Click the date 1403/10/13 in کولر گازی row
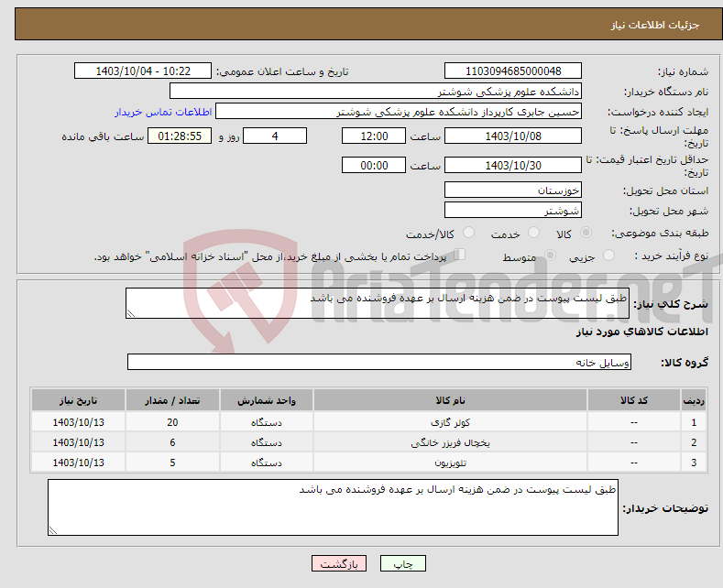This screenshot has height=588, width=723. 79,422
